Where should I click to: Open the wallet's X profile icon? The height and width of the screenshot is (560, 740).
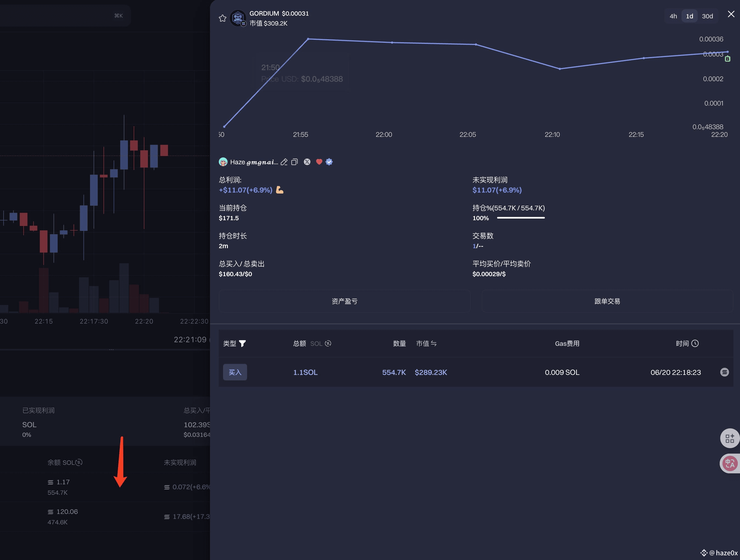tap(307, 162)
